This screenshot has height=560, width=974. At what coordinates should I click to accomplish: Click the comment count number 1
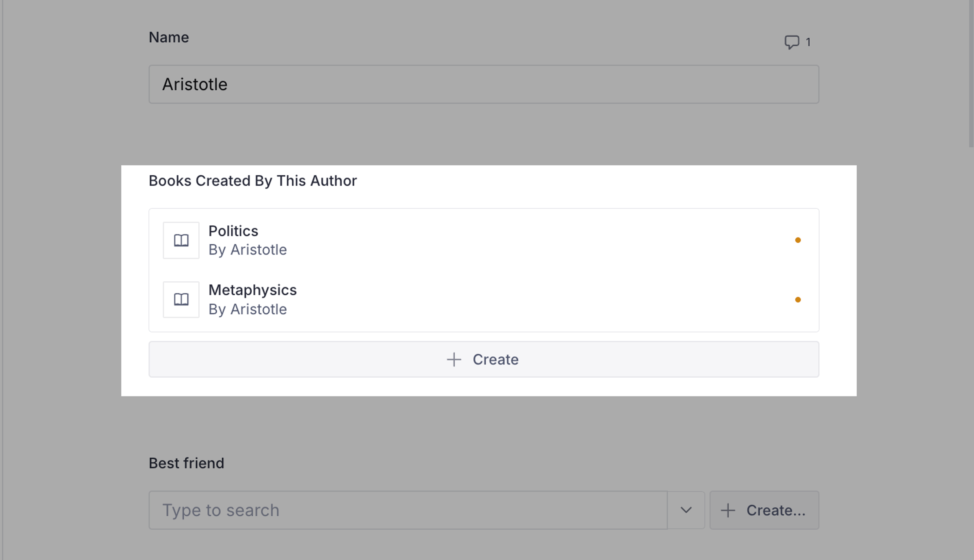pos(808,42)
